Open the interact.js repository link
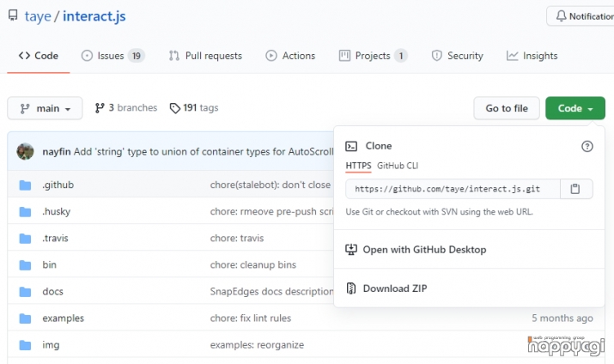The image size is (614, 364). pos(94,16)
